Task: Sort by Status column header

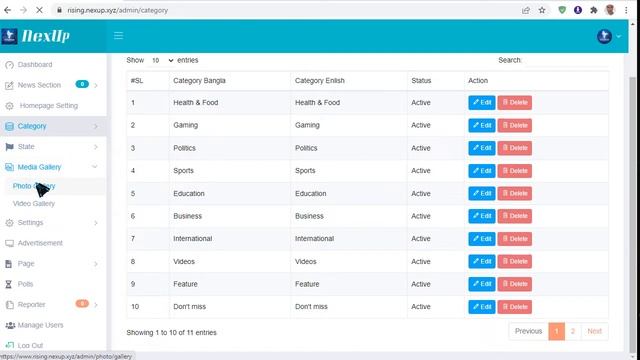Action: pyautogui.click(x=436, y=81)
